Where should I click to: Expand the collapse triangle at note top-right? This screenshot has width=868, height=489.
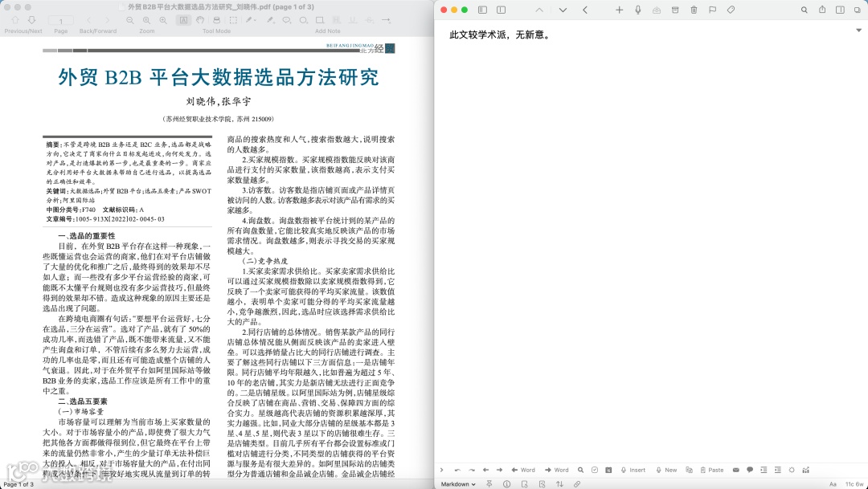pos(858,31)
